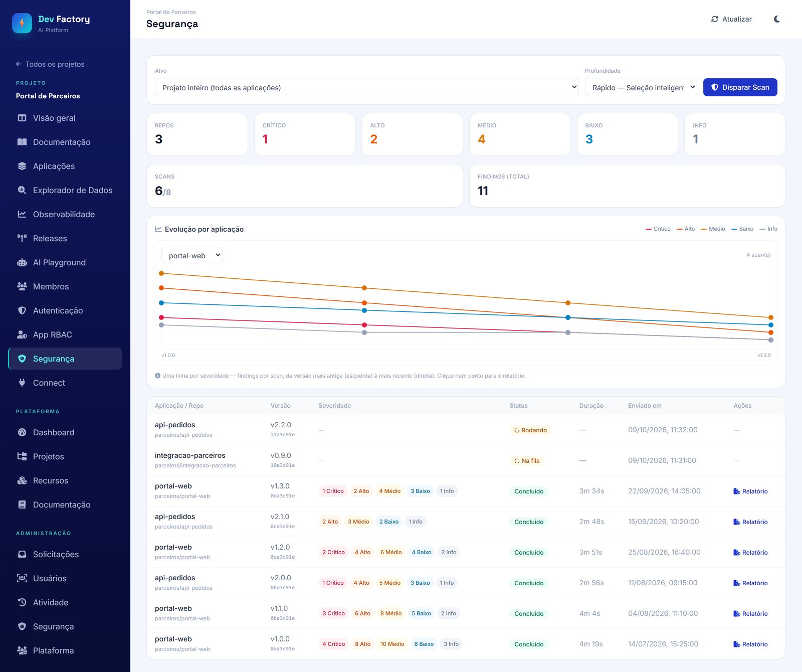Image resolution: width=802 pixels, height=672 pixels.
Task: Open Segurança under Administração
Action: 65,626
